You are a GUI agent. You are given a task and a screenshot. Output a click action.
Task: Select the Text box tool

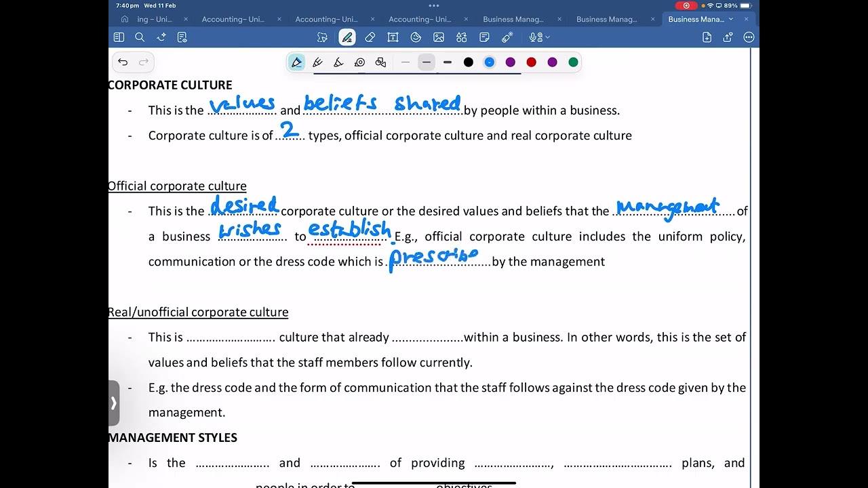[x=393, y=37]
